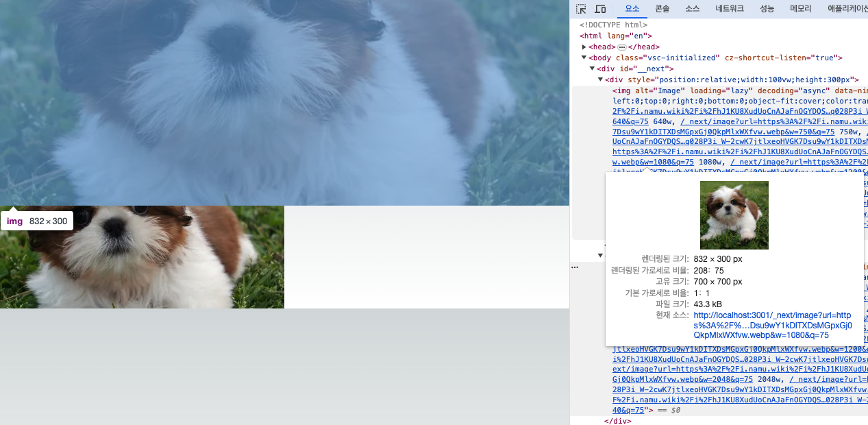Open link starting with 2F%2Fi.namu.wiki
This screenshot has height=425, width=868.
coord(740,111)
